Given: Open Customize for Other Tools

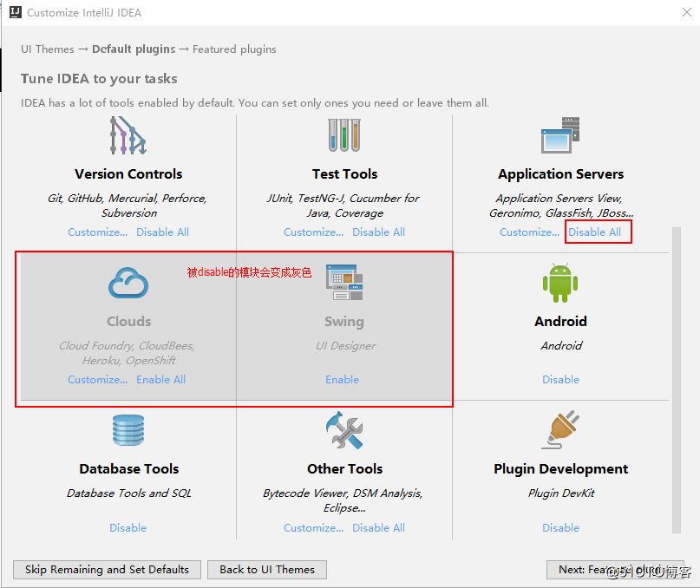Looking at the screenshot, I should pos(314,528).
